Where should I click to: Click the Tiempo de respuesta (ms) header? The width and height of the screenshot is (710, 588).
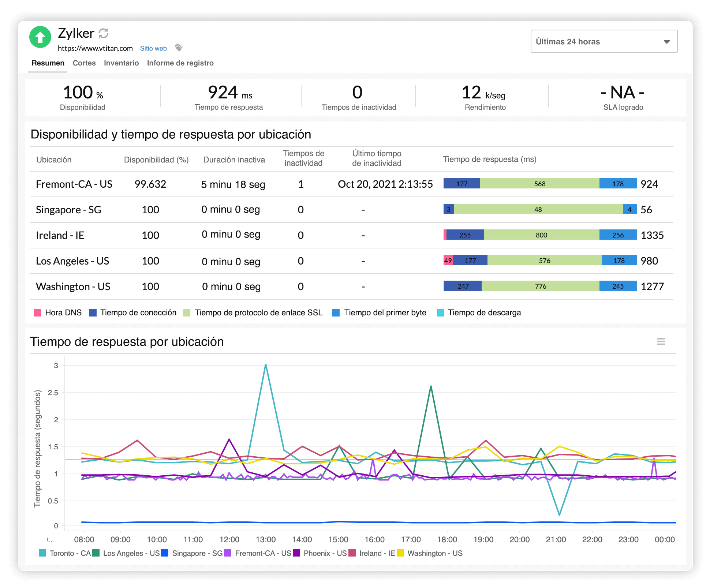[x=490, y=159]
